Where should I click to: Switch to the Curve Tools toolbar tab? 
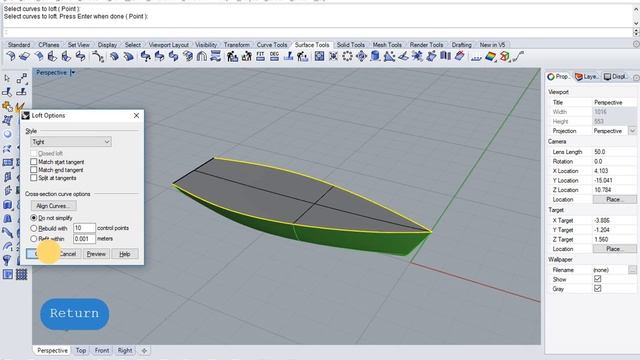(x=271, y=44)
